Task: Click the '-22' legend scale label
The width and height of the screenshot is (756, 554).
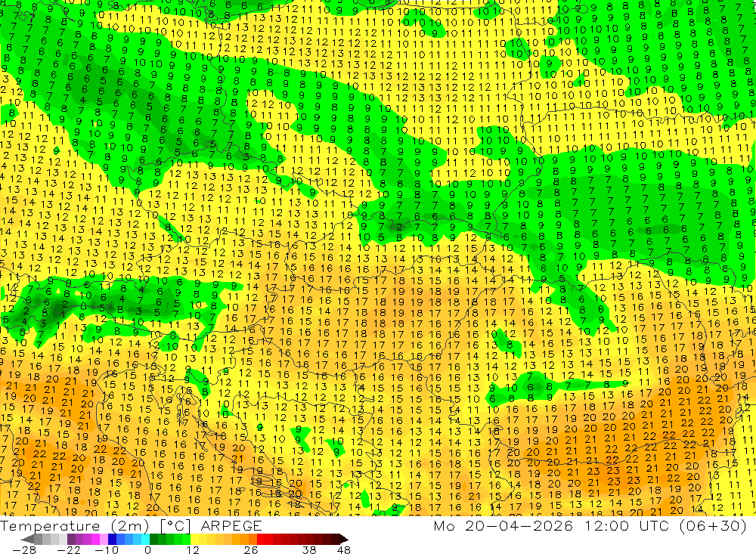Action: tap(69, 549)
